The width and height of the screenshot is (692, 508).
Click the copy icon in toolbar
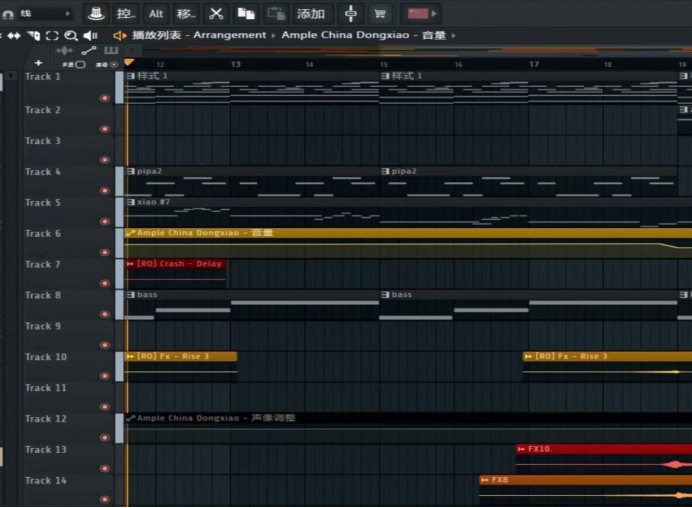tap(246, 14)
